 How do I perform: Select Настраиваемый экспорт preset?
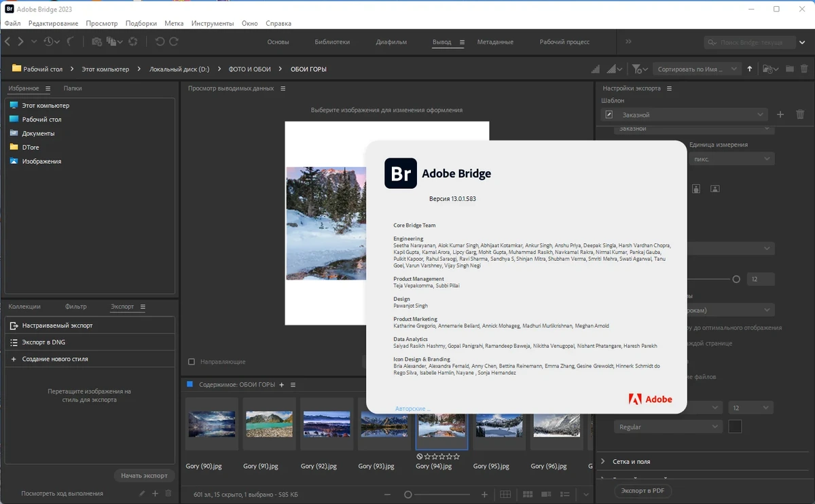click(x=90, y=325)
